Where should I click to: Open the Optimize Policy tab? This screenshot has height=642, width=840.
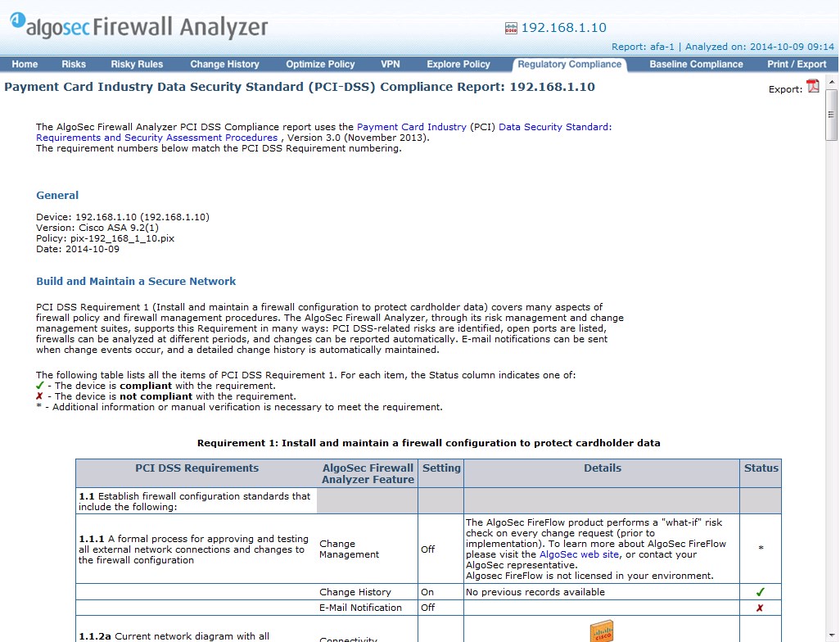pyautogui.click(x=320, y=65)
